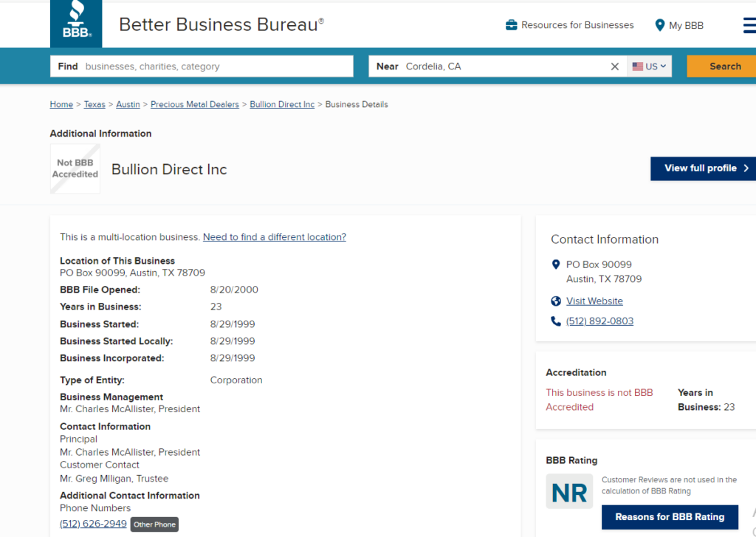Click the BBB Rating heading
This screenshot has width=756, height=537.
pyautogui.click(x=572, y=460)
